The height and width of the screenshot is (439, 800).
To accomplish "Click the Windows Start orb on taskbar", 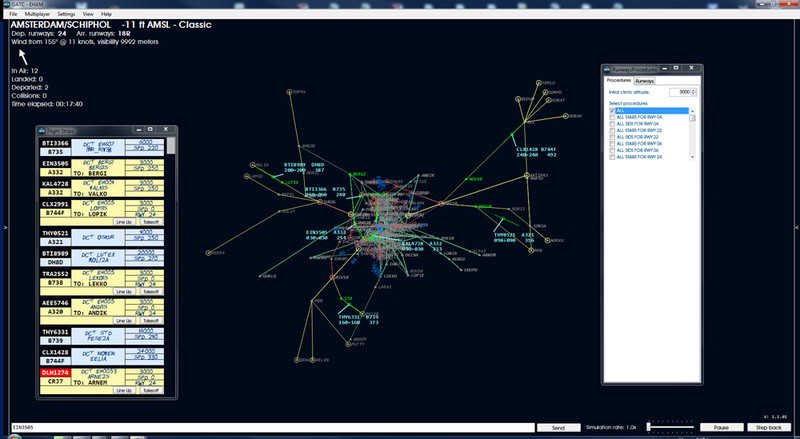I will pyautogui.click(x=14, y=437).
